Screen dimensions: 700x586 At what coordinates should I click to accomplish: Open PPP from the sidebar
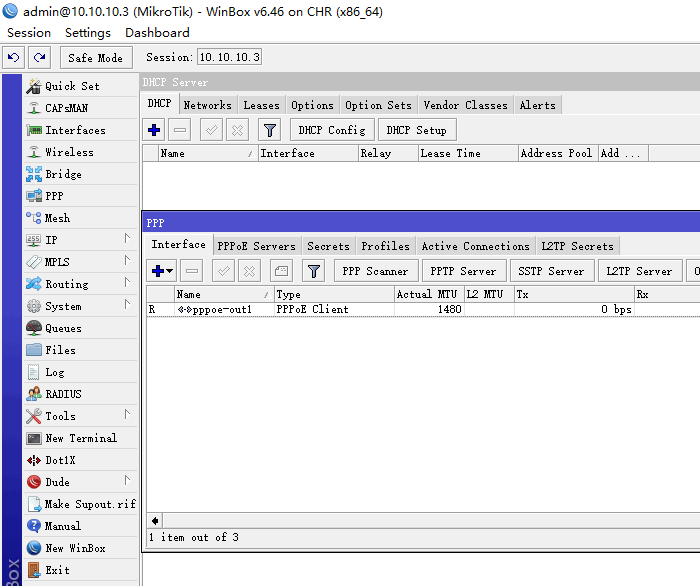pyautogui.click(x=80, y=196)
